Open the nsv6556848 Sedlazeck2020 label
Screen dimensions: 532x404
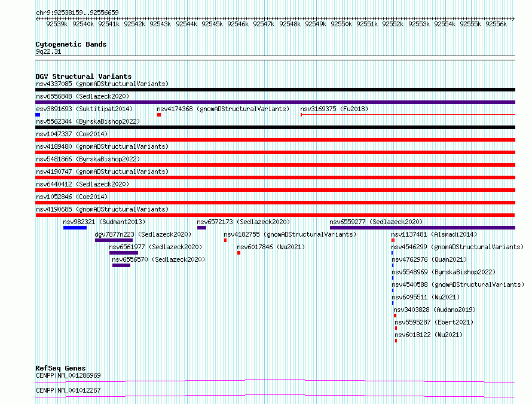click(x=82, y=96)
